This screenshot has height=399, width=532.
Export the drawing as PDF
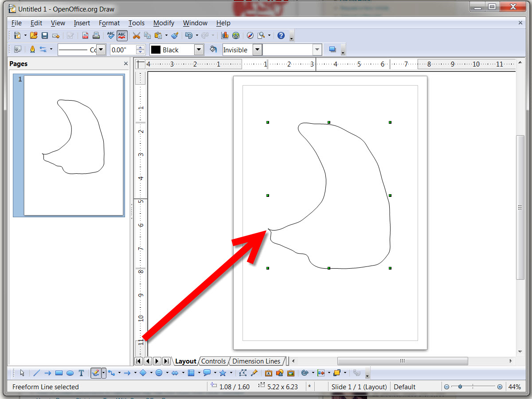pos(85,35)
